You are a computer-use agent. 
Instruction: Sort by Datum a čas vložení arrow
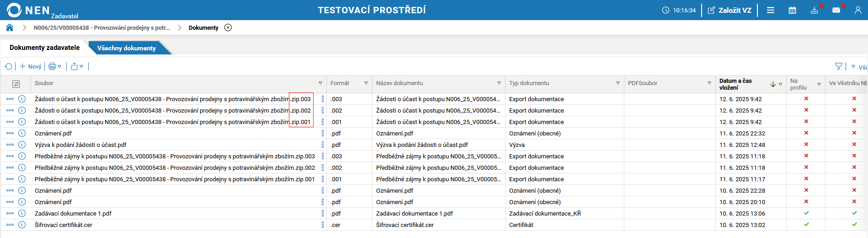pyautogui.click(x=773, y=84)
